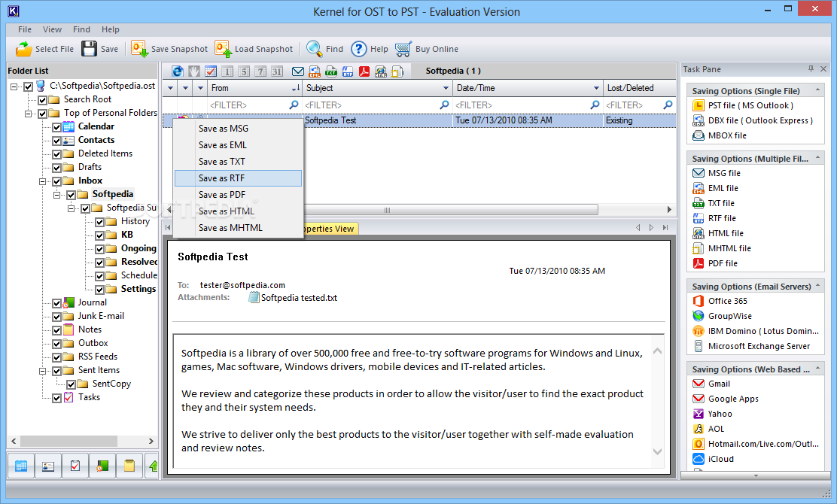Viewport: 837px width, 504px height.
Task: Click the MHTML icon in list toolbar
Action: 397,71
